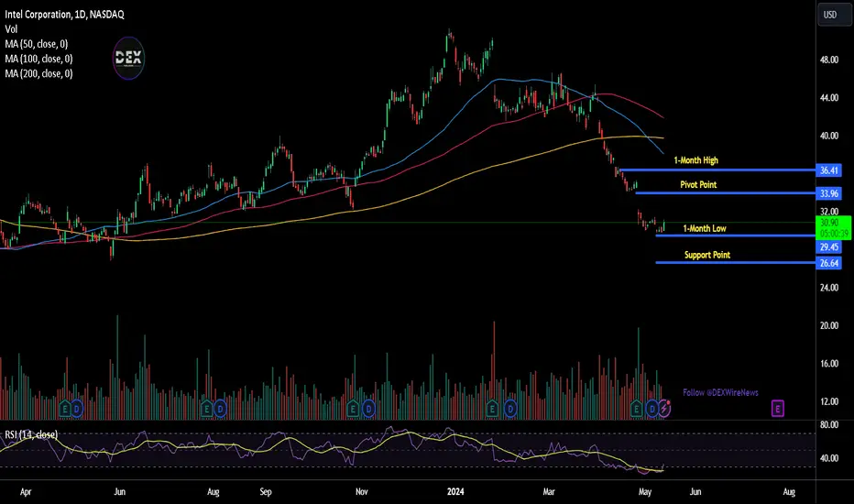Viewport: 854px width, 504px height.
Task: Click the 26.64 price label
Action: 829,263
